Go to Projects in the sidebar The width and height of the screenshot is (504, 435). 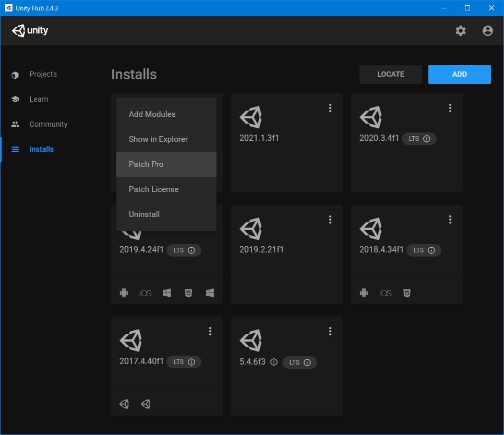coord(43,74)
